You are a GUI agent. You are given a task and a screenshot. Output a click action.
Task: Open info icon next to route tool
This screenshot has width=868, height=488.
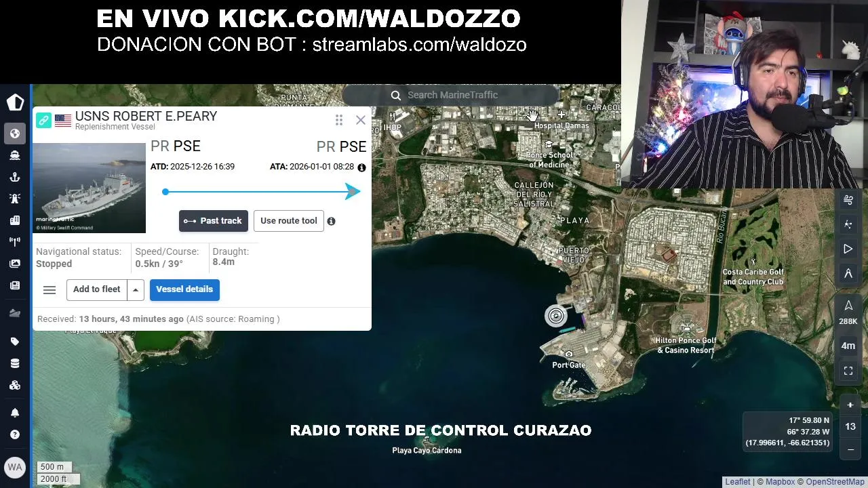tap(331, 221)
